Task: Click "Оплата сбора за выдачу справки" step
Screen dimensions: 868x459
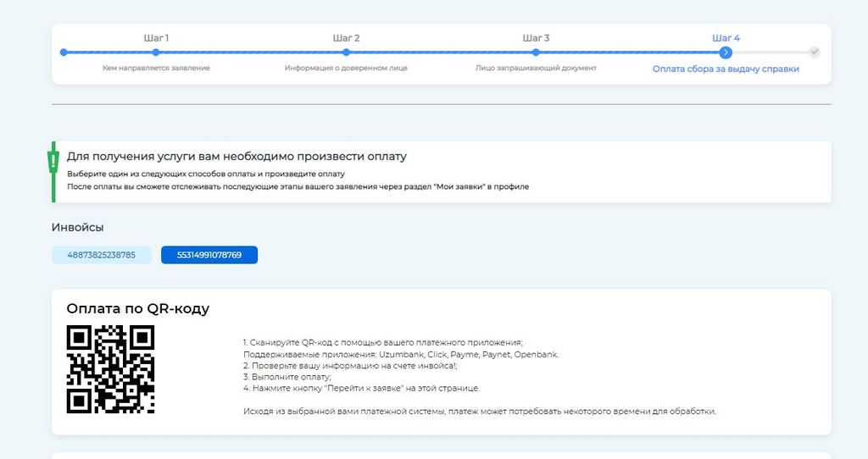Action: (x=726, y=69)
